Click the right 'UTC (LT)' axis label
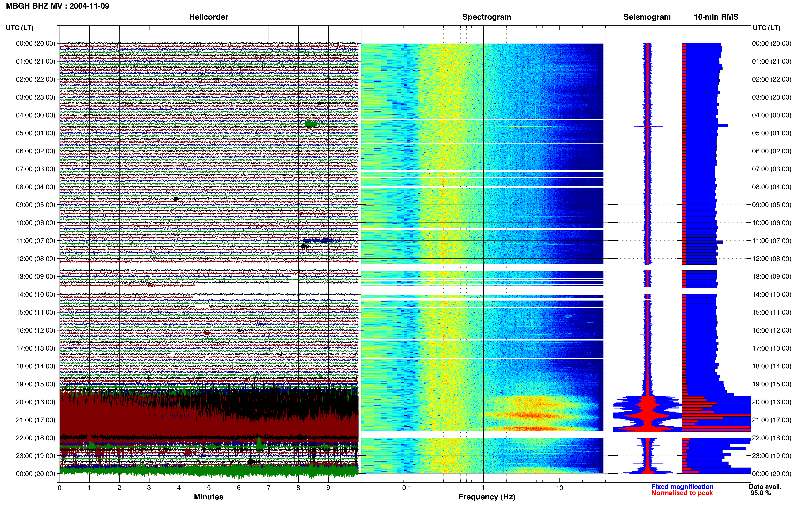 click(x=766, y=28)
